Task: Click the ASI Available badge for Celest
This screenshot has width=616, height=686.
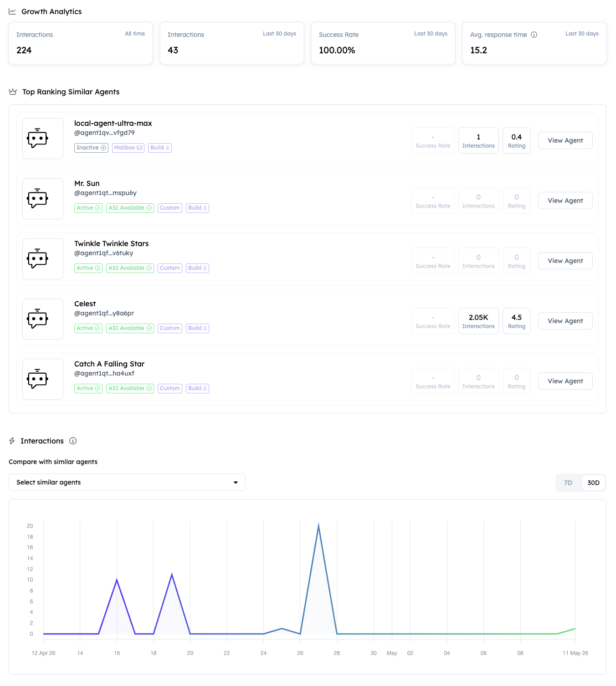Action: (x=130, y=328)
